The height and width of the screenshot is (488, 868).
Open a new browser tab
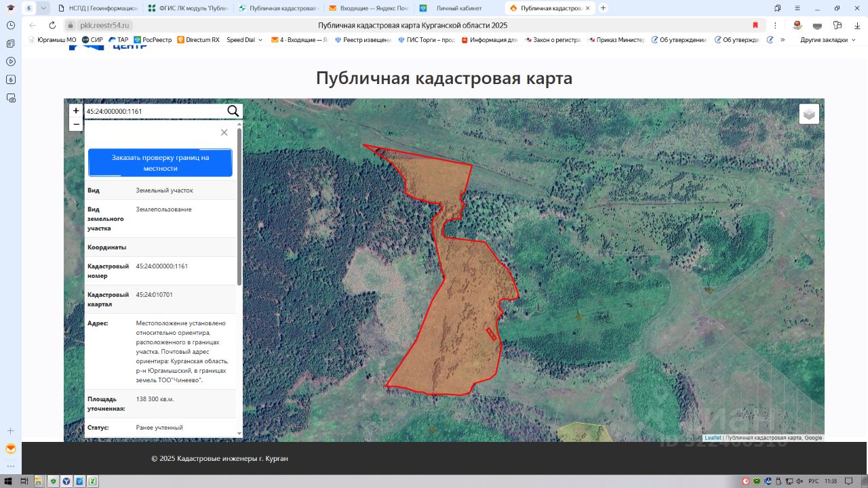pos(604,8)
